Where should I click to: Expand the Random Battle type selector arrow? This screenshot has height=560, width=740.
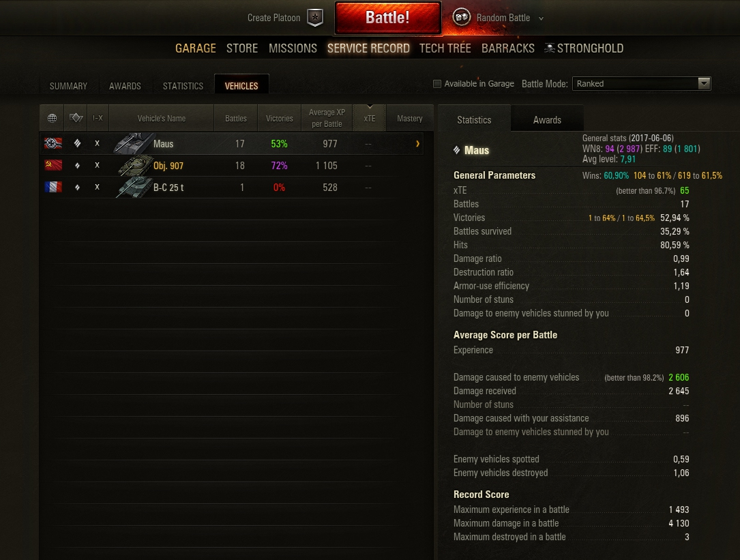pos(542,18)
